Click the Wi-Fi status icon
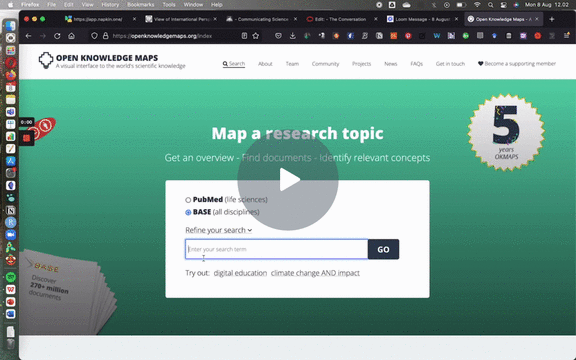Screen dimensions: 576x360 pos(477,5)
